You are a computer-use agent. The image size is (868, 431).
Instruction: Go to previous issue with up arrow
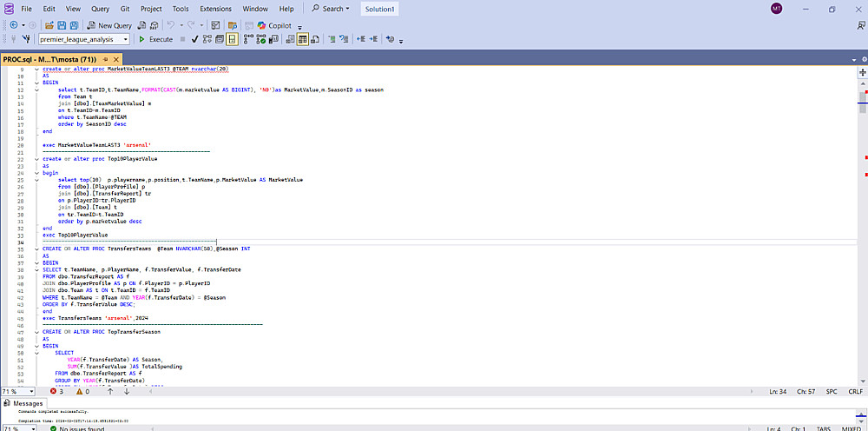(x=110, y=391)
